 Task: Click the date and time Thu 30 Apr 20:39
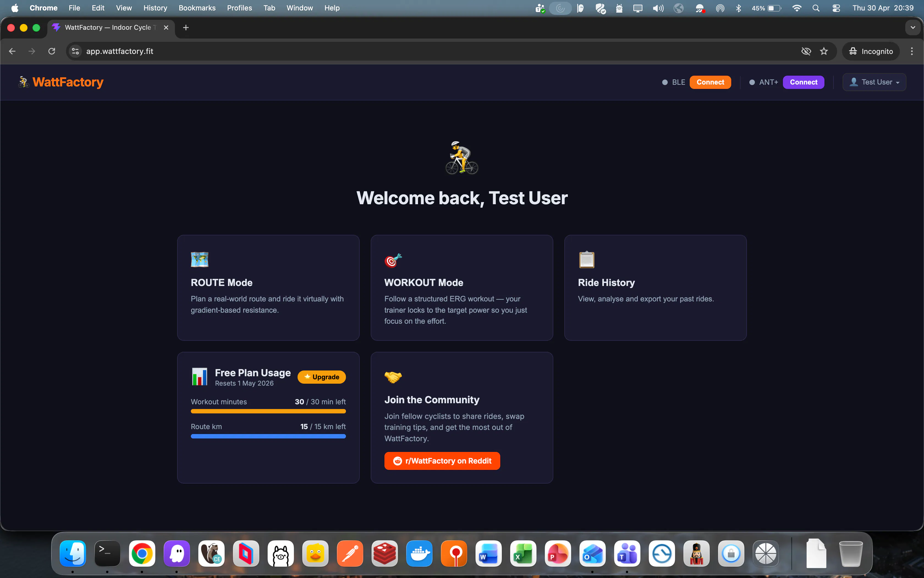883,8
